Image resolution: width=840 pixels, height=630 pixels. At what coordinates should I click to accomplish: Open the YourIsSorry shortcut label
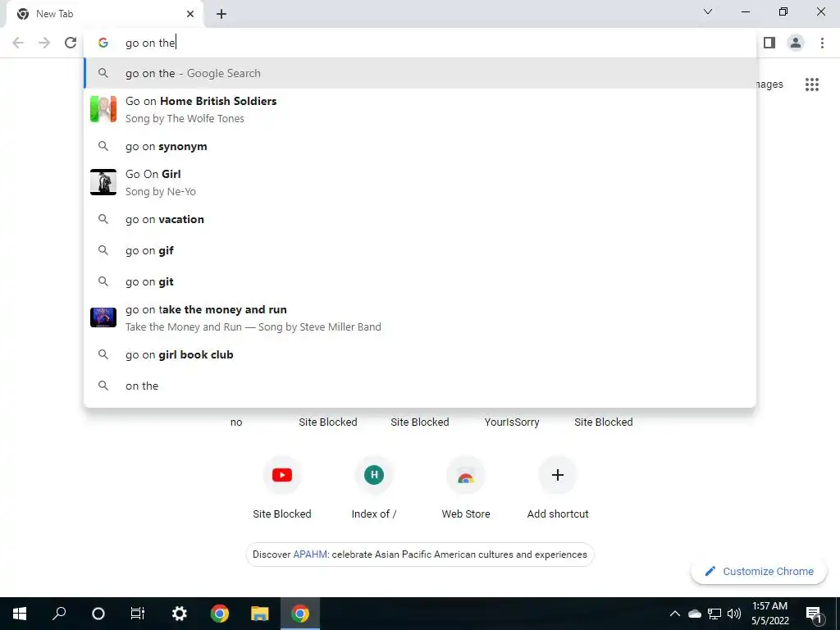click(512, 422)
